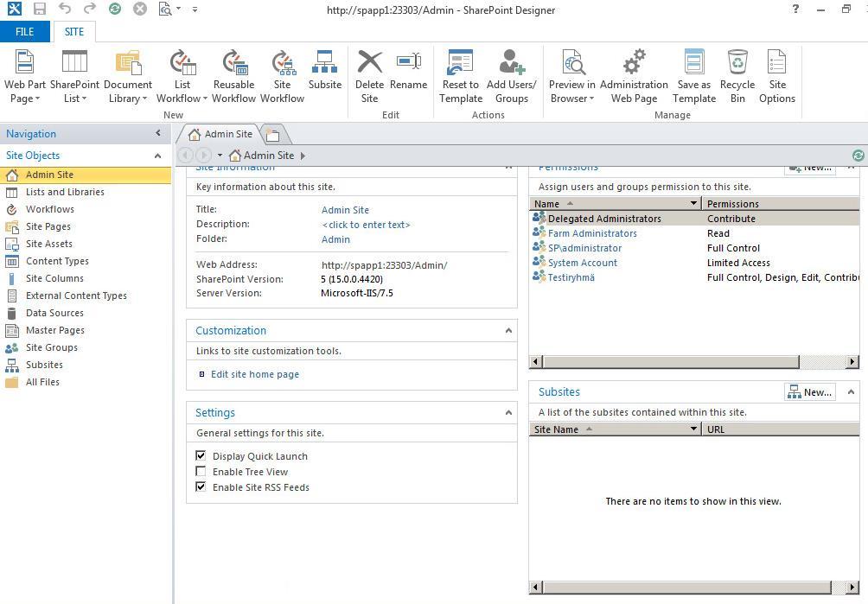
Task: Click the Permissions list scroll-right arrow
Action: tap(853, 362)
